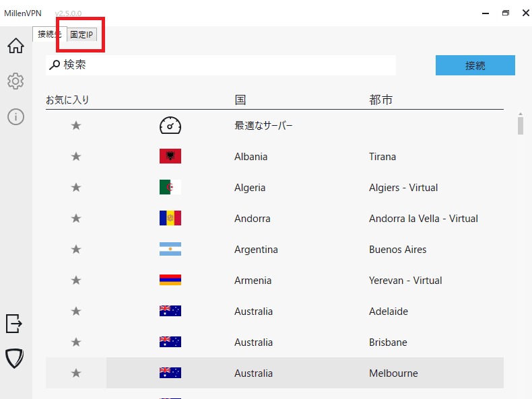Screen dimensions: 532x399
Task: Open the Home sidebar icon
Action: (15, 46)
